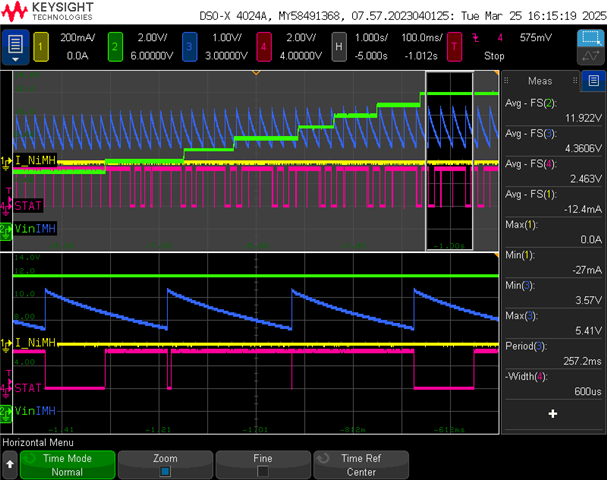The width and height of the screenshot is (607, 480).
Task: Click channel 2 offset 6.00000V
Action: pyautogui.click(x=152, y=56)
